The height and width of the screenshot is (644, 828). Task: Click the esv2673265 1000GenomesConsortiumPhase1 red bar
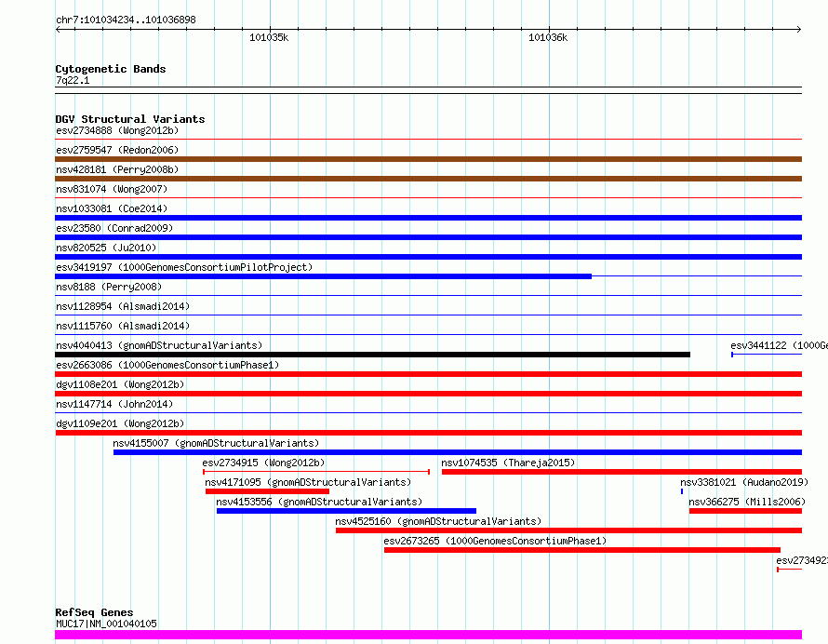pyautogui.click(x=581, y=550)
